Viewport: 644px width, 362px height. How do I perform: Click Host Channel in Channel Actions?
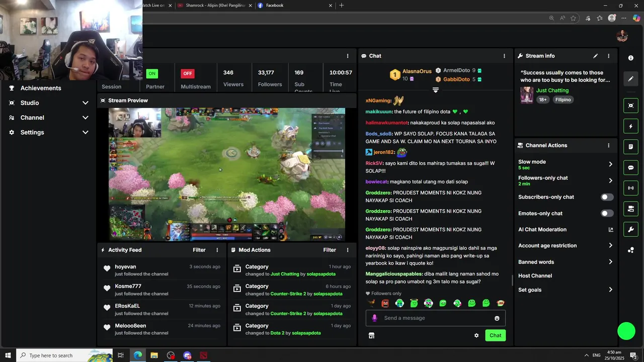(535, 276)
